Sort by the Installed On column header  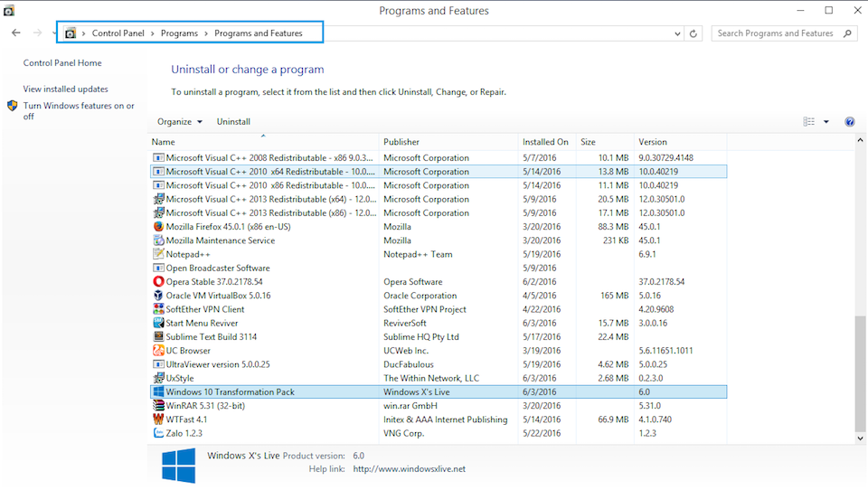pos(547,142)
